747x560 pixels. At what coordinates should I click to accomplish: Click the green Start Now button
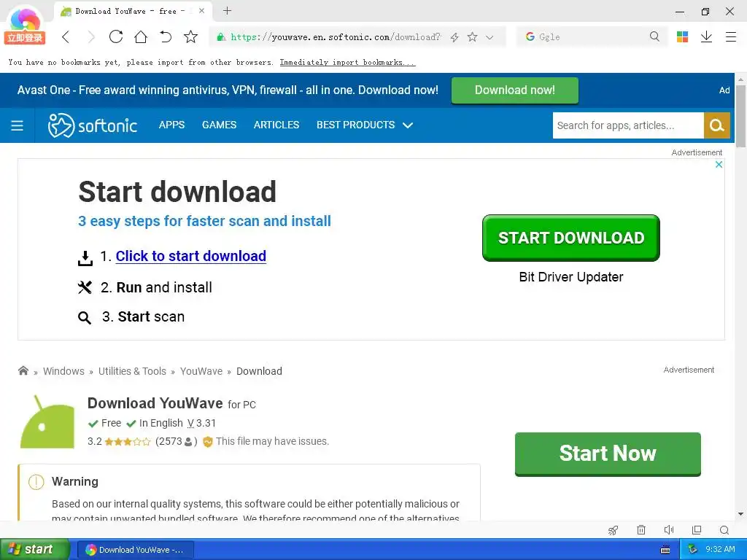(608, 454)
